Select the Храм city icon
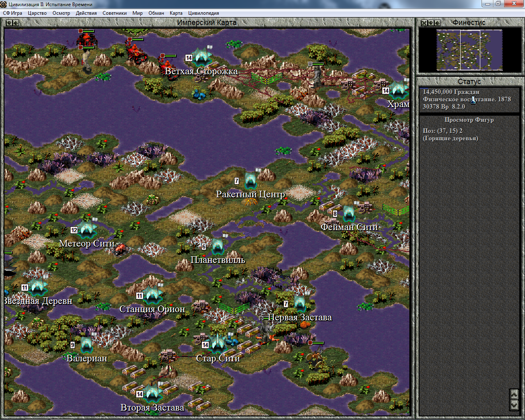525x420 pixels. pos(398,90)
